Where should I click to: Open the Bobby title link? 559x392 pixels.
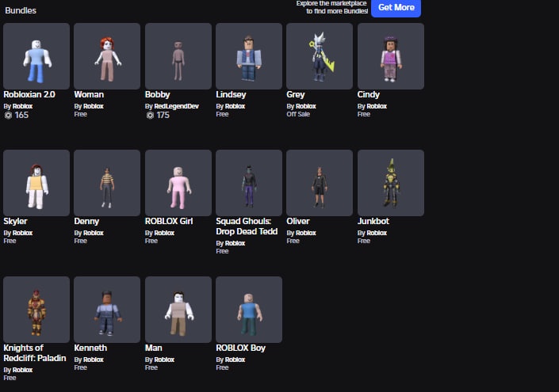click(x=157, y=95)
